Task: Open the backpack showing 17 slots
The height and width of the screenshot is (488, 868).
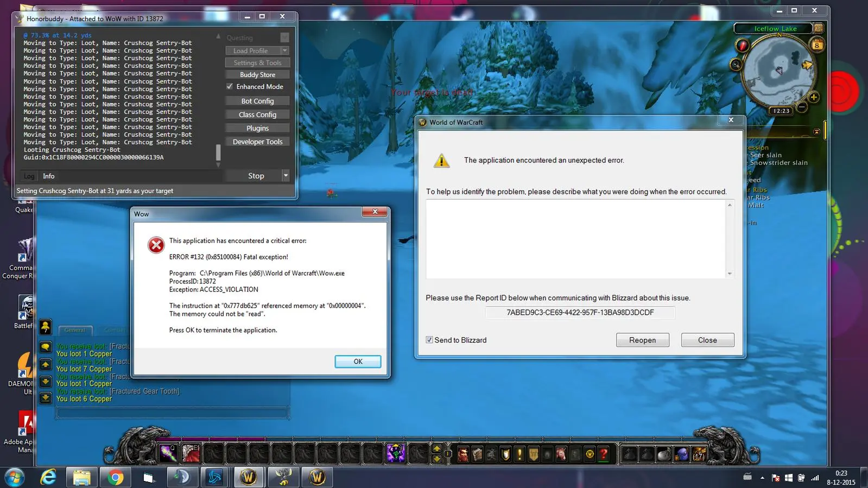Action: click(x=699, y=454)
